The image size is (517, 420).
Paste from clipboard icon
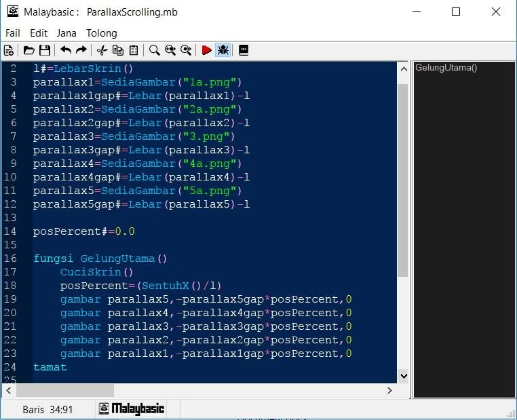(x=134, y=50)
